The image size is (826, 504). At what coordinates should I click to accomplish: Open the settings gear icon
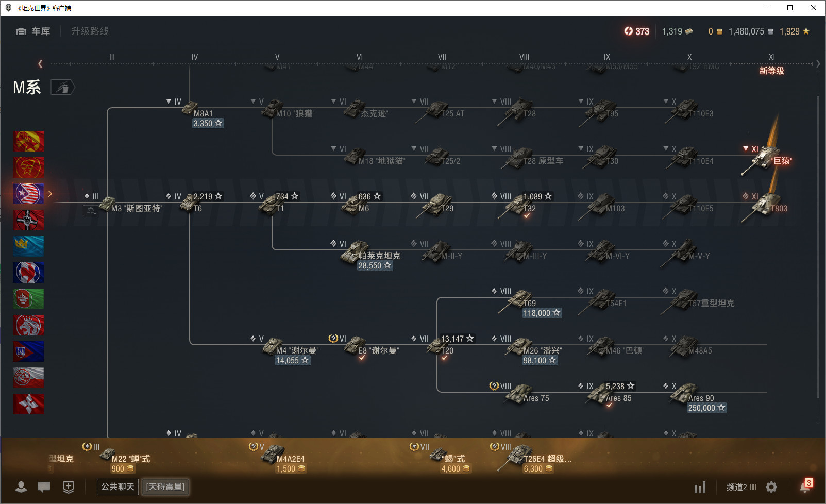coord(771,487)
